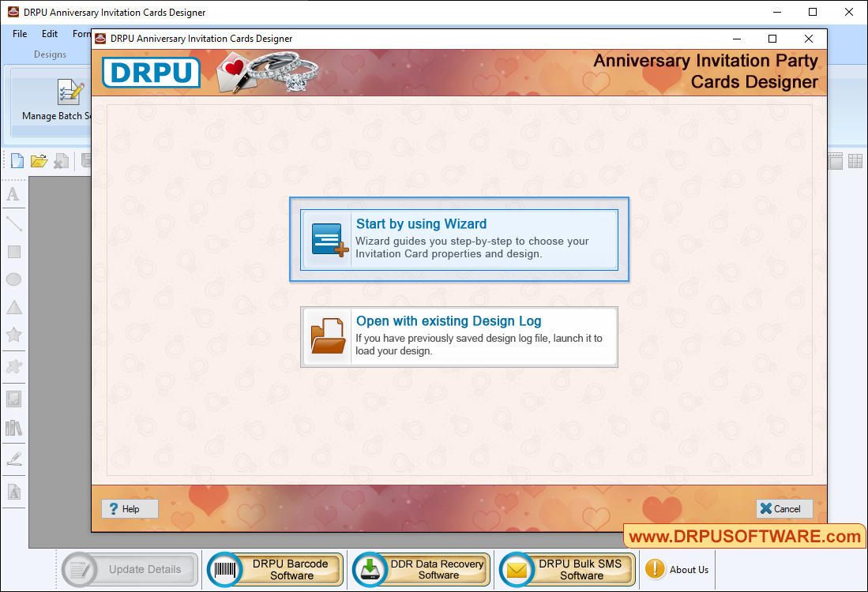Click the image library books icon
This screenshot has width=868, height=592.
click(13, 428)
